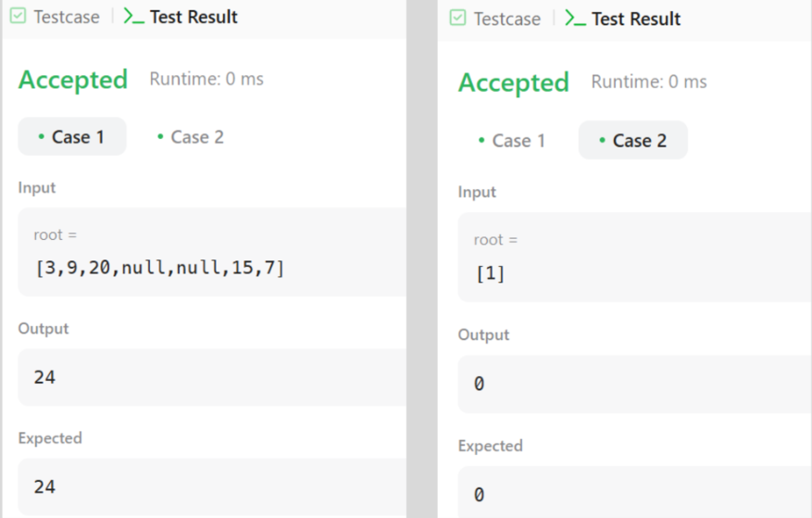Click the Testcase checkmark icon in the left panel

(18, 17)
